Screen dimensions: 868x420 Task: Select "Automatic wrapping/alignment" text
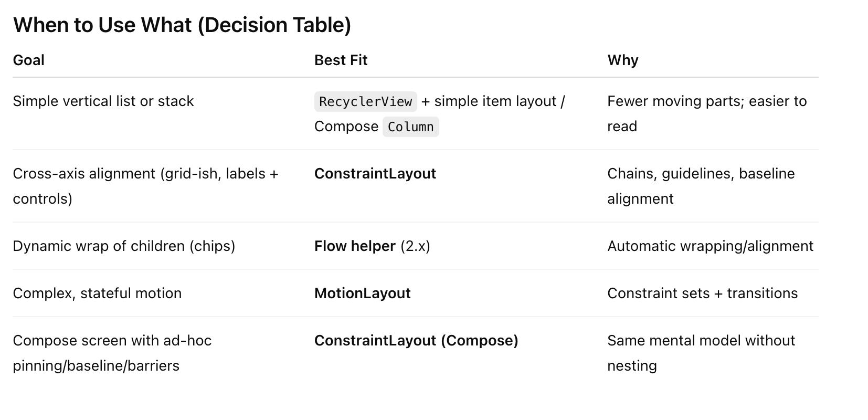(710, 246)
